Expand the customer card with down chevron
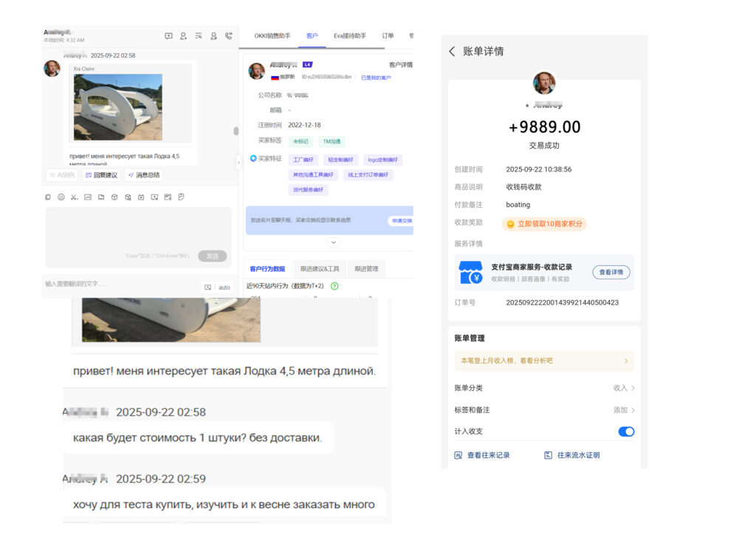The image size is (756, 535). (x=334, y=242)
